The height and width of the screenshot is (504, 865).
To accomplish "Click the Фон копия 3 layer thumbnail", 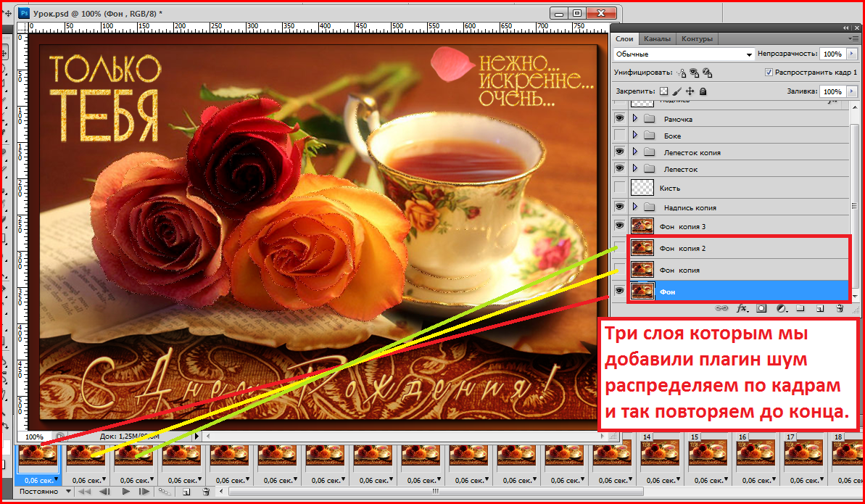I will pyautogui.click(x=642, y=226).
